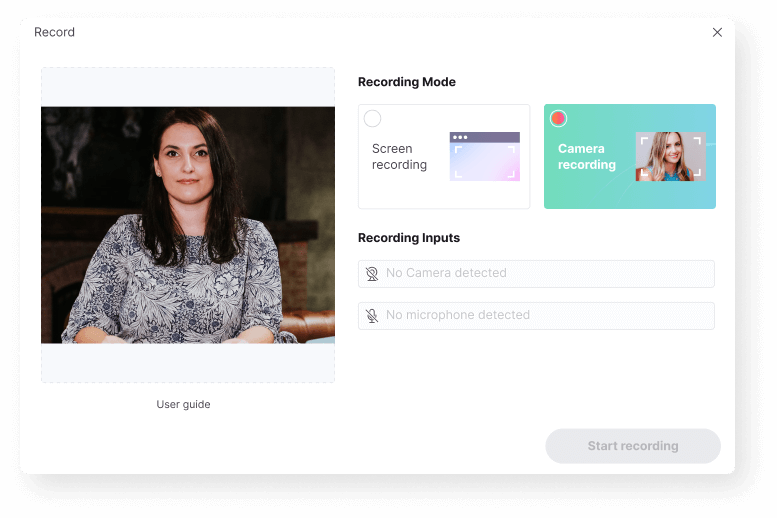Click the Start recording button
Screen dimensions: 777x518
tap(633, 446)
